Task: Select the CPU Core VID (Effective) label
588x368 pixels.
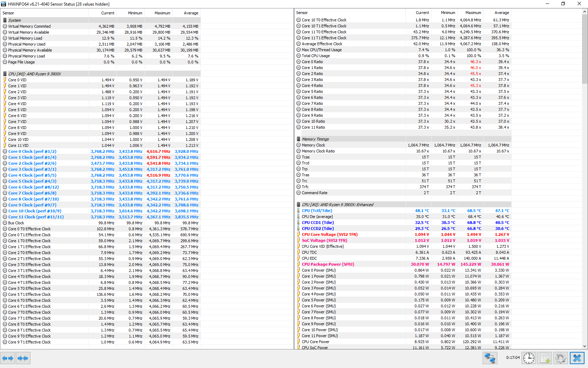Action: [x=323, y=246]
